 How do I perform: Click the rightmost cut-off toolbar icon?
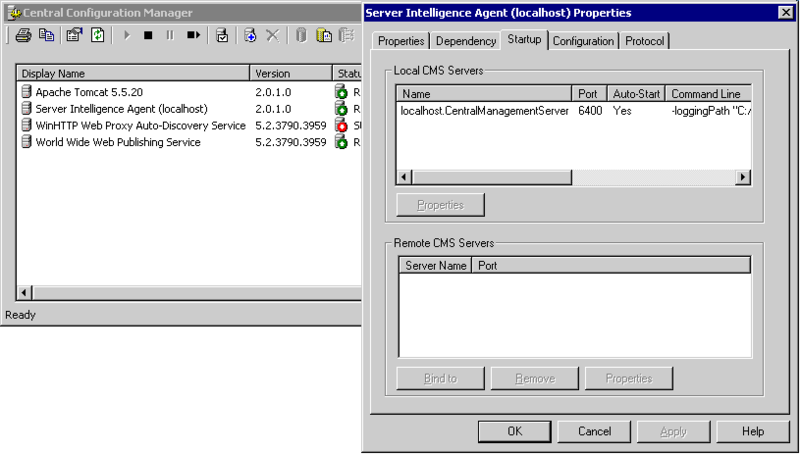346,35
